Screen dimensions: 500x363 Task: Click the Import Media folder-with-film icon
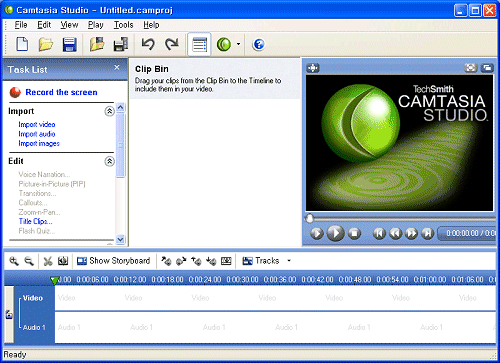pos(97,44)
